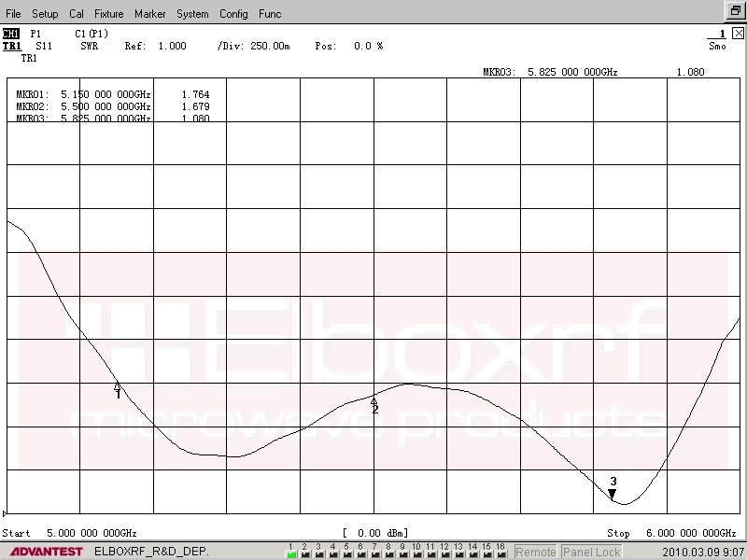
Task: Click channel 1 status indicator in bottom bar
Action: [x=290, y=552]
